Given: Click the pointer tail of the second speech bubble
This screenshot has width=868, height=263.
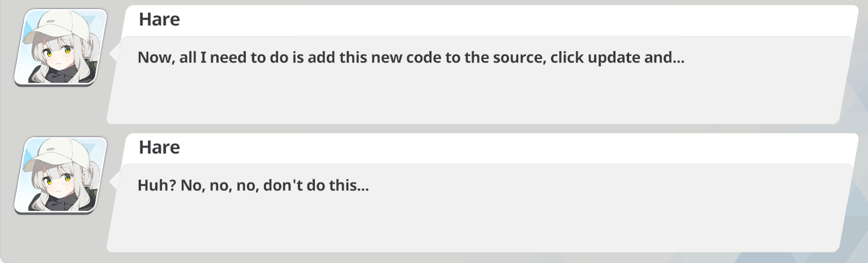Looking at the screenshot, I should (x=113, y=181).
